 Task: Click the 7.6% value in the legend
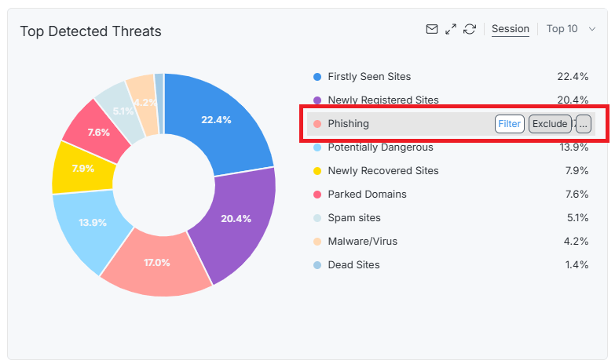click(577, 195)
